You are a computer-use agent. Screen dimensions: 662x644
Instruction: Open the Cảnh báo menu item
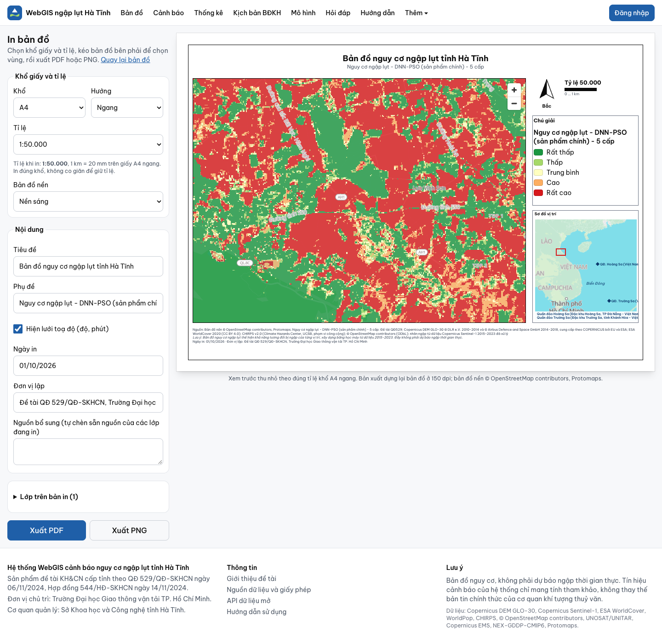[x=168, y=13]
